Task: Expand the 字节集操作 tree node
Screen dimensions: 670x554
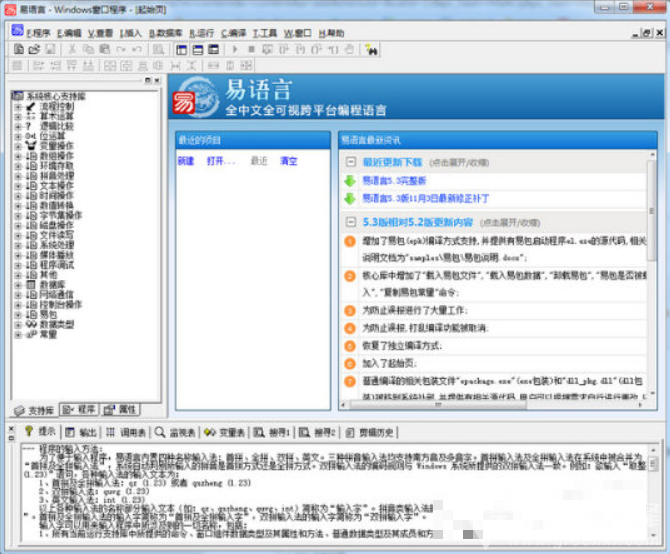Action: (18, 215)
